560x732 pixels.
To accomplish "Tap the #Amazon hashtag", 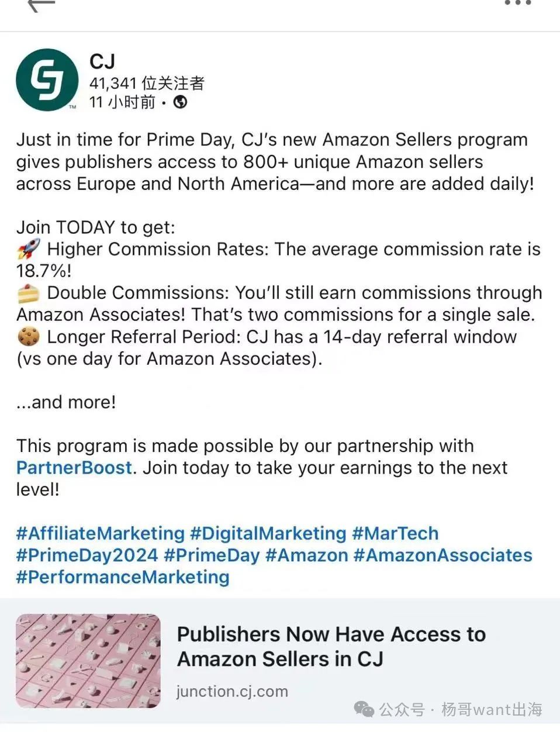I will click(306, 555).
